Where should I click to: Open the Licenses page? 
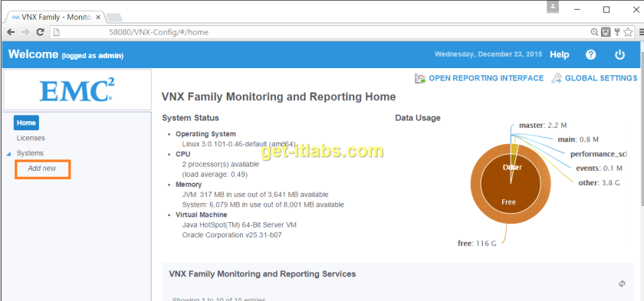point(31,138)
